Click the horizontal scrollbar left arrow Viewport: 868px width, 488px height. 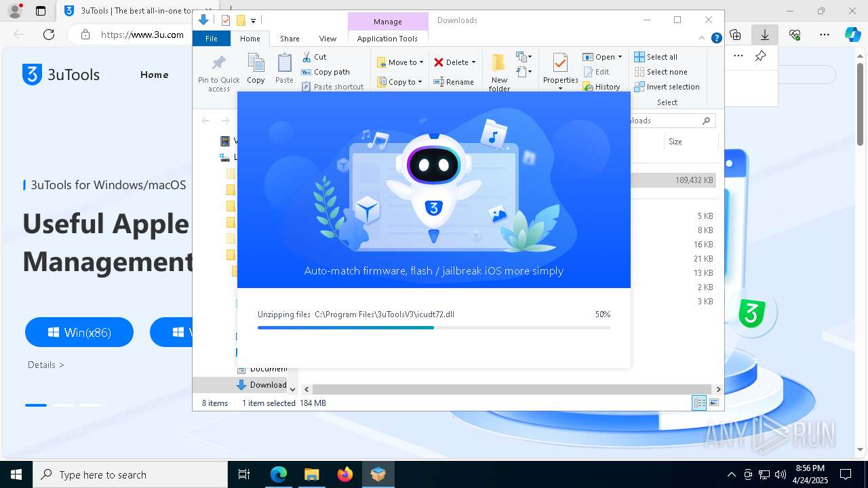(x=307, y=389)
